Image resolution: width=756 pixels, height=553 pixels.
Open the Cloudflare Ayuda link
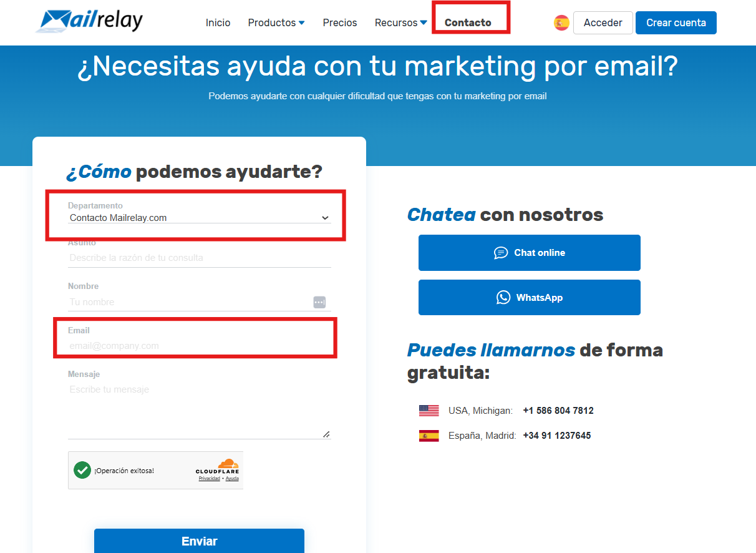tap(232, 479)
